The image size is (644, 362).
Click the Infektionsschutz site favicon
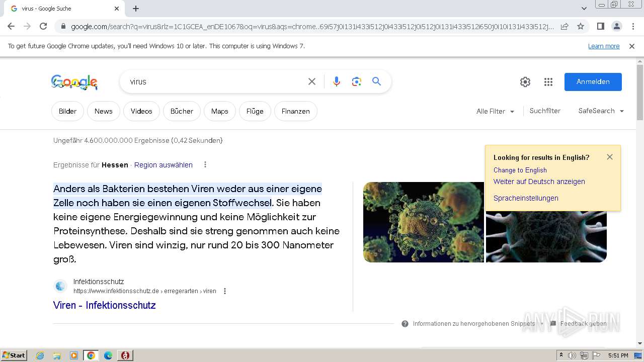(x=60, y=286)
